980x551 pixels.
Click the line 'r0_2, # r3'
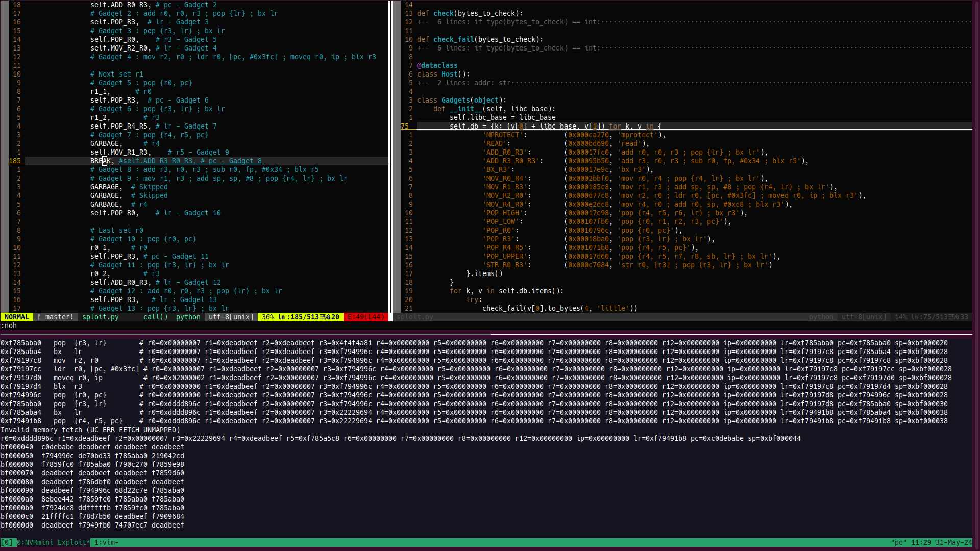[125, 273]
